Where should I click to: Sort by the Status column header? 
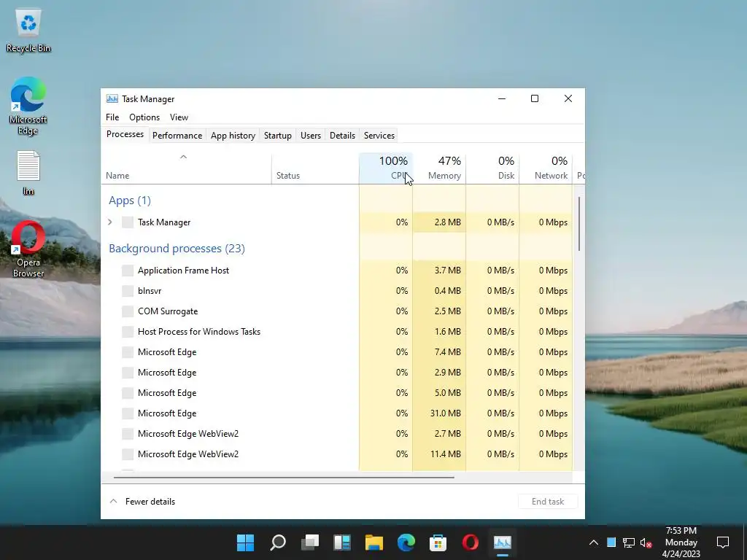[315, 168]
